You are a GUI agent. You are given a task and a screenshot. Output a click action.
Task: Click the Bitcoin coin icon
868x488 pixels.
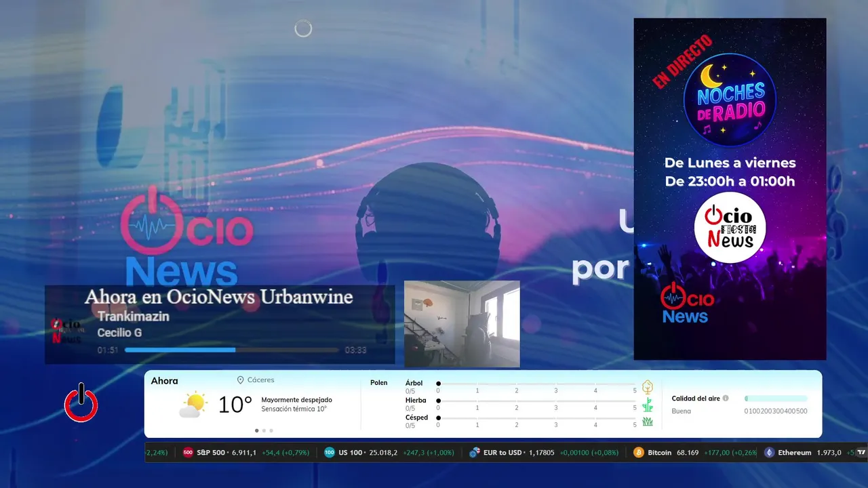coord(639,453)
